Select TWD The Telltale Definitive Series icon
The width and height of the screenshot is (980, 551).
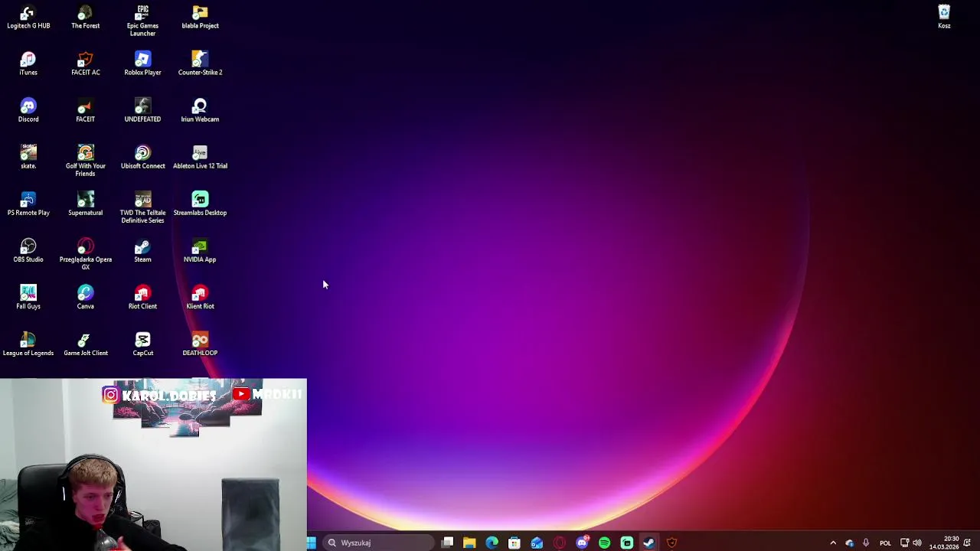pos(142,207)
